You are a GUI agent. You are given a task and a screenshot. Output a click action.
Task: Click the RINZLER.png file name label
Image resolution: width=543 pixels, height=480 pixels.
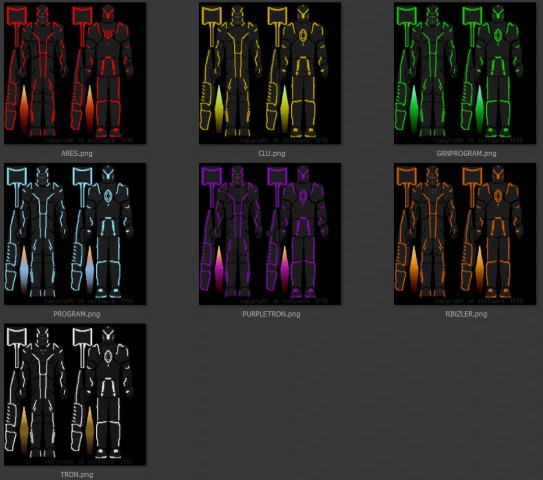tap(466, 314)
